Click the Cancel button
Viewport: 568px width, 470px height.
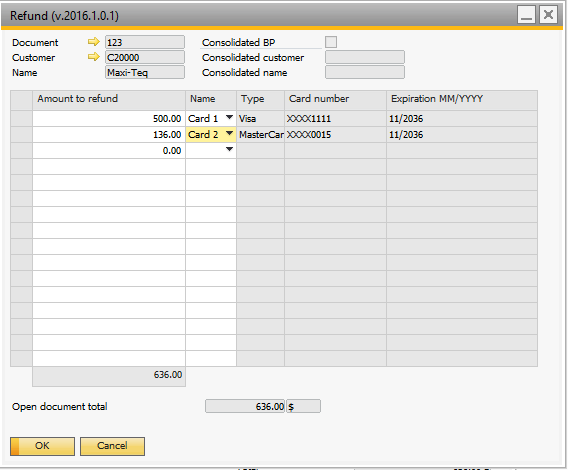click(112, 446)
